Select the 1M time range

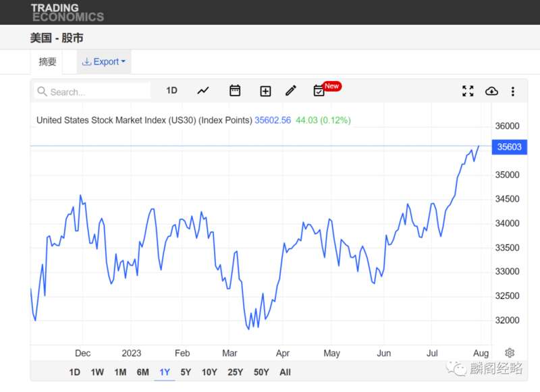(120, 372)
